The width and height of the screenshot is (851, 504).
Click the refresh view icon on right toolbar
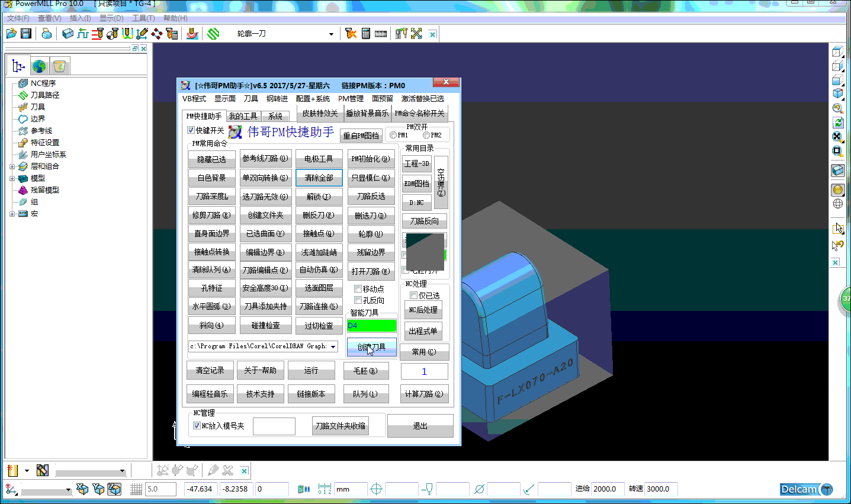click(x=837, y=122)
